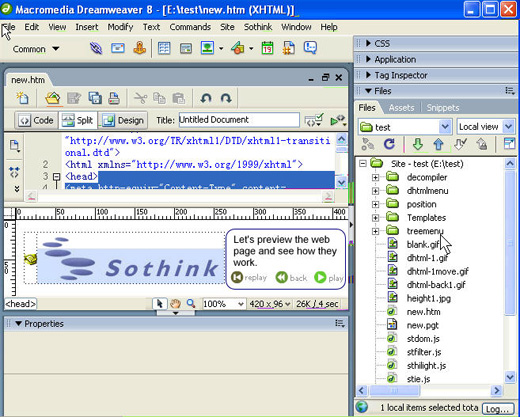Select new.htm in the Files tree

click(423, 312)
